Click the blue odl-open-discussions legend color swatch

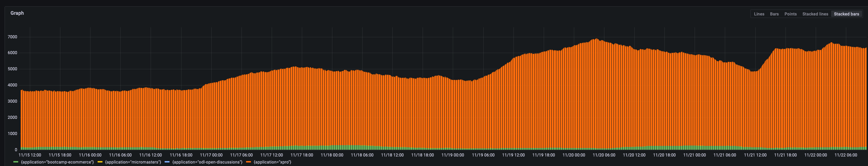coord(167,162)
